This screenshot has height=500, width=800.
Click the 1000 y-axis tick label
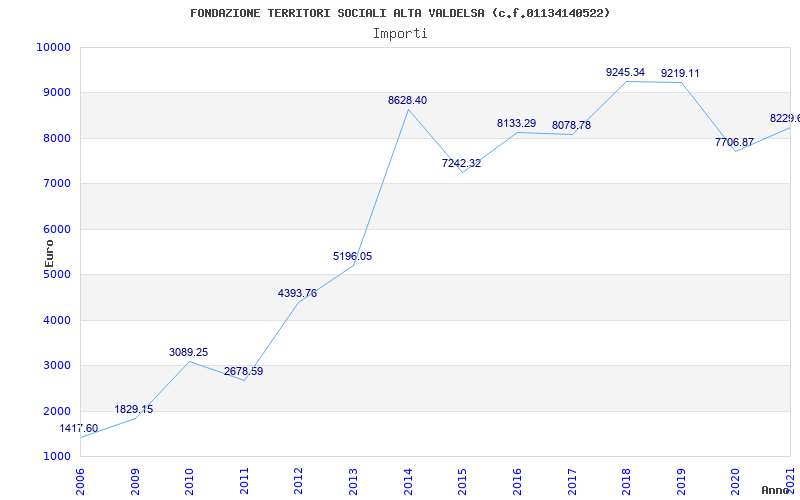pos(56,457)
